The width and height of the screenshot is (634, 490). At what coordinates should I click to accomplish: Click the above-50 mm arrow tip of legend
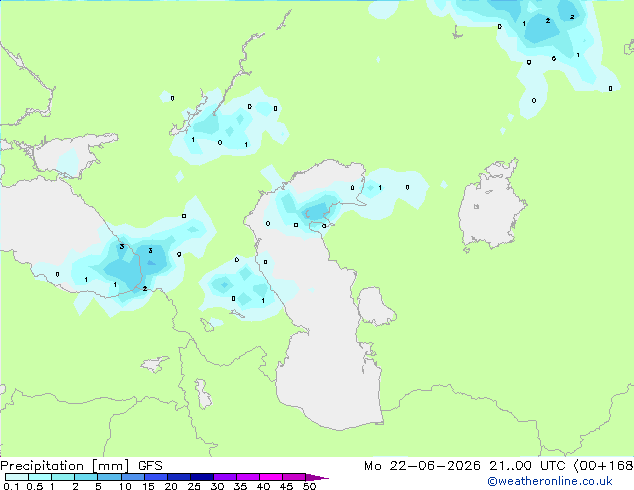(x=317, y=477)
